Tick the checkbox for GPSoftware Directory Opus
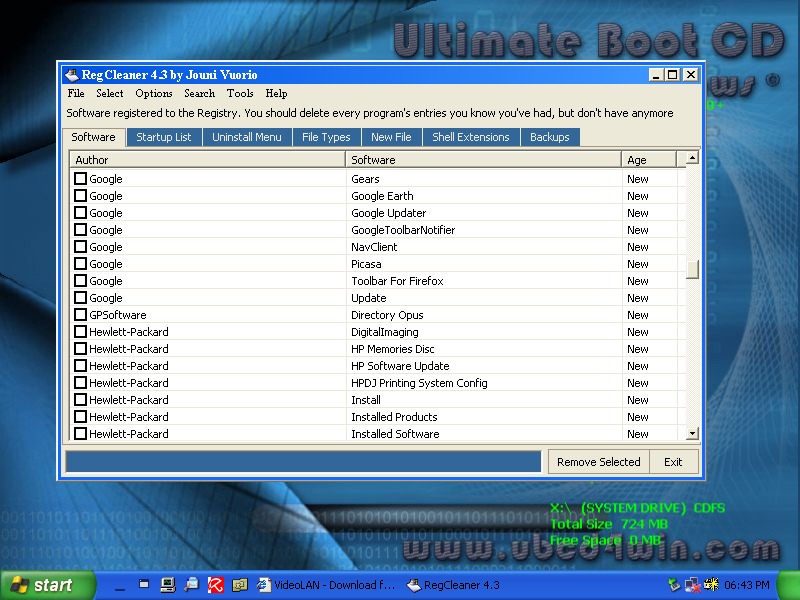 pos(81,315)
